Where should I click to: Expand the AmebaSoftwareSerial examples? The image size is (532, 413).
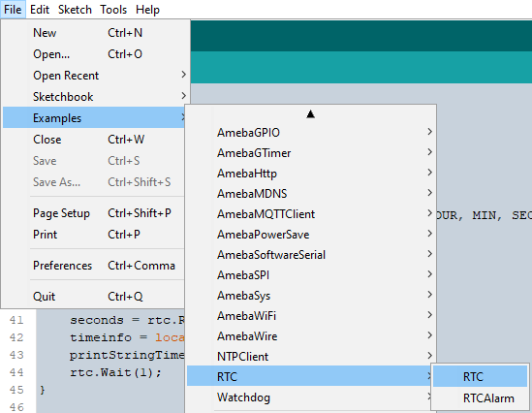310,255
